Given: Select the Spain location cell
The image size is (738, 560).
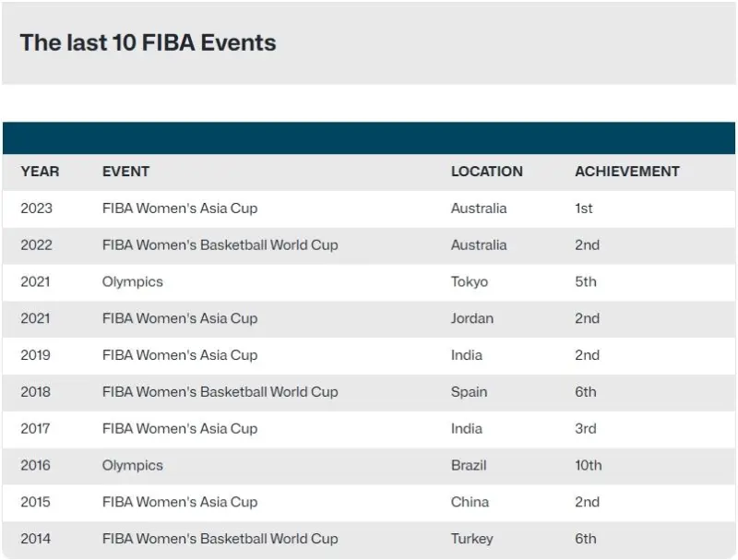Looking at the screenshot, I should [x=469, y=392].
